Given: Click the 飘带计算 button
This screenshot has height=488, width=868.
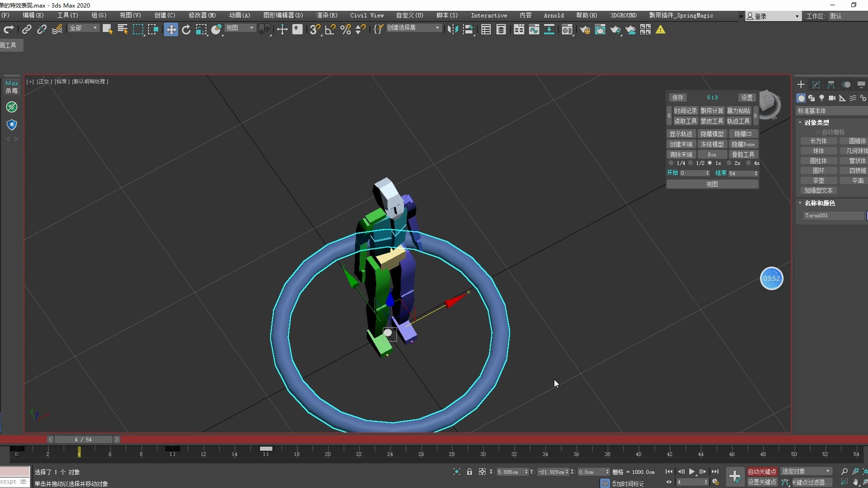Looking at the screenshot, I should pos(711,111).
